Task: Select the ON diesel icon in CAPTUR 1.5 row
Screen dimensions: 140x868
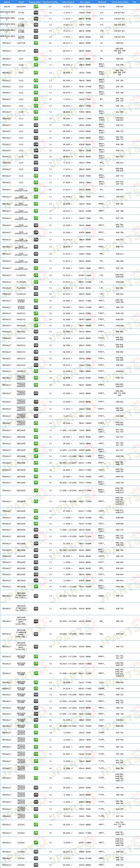Action: (36, 51)
